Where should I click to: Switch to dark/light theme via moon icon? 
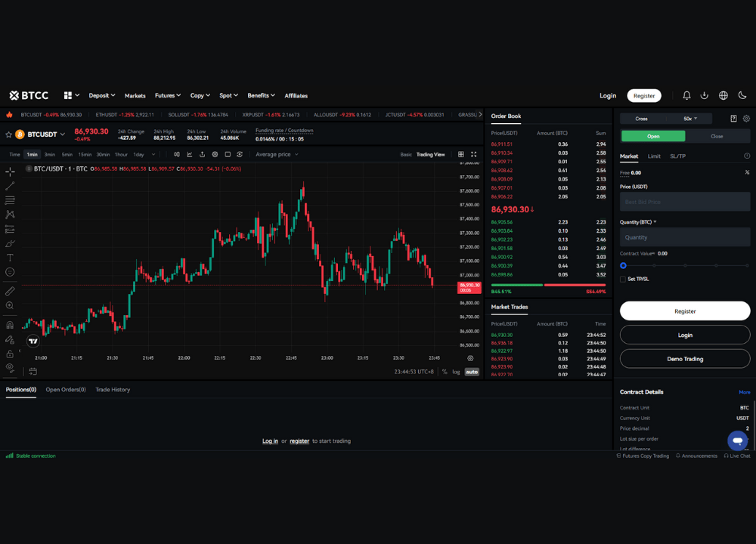pos(743,95)
